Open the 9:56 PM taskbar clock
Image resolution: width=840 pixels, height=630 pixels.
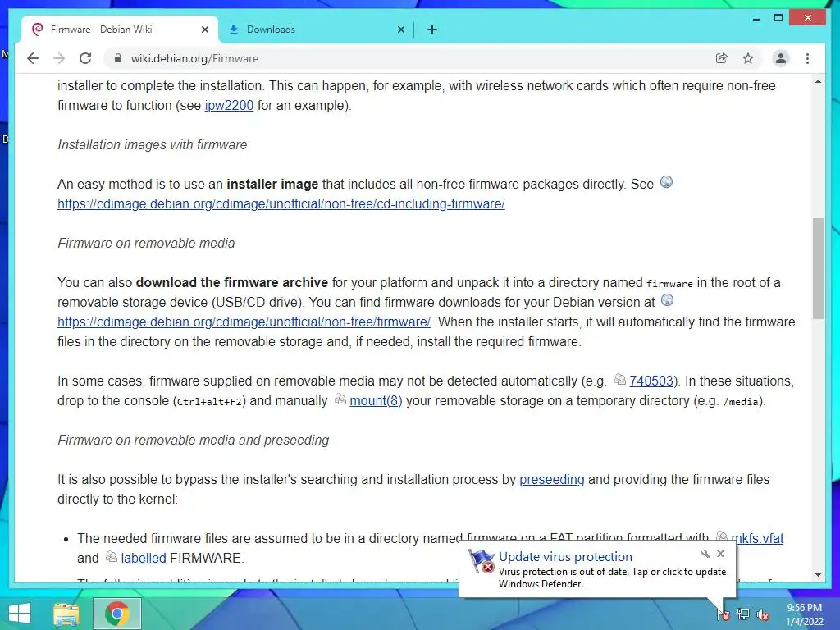tap(804, 614)
